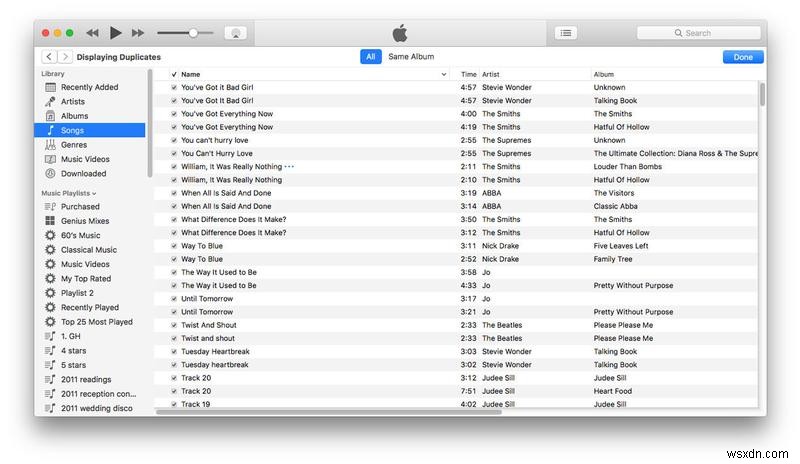Screen dimensions: 800x464
Task: Open options dots for William, It Was Really Nothing
Action: [289, 167]
